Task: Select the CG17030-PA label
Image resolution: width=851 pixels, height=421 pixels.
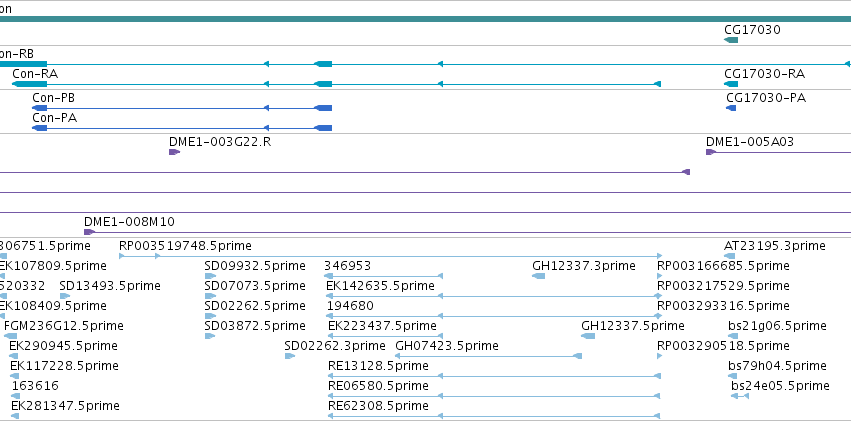Action: click(x=766, y=98)
